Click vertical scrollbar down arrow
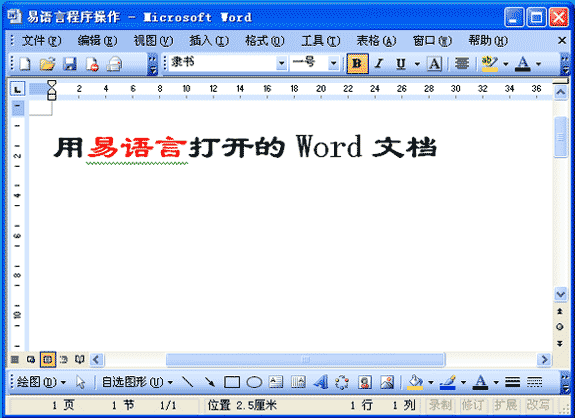Image resolution: width=575 pixels, height=418 pixels. tap(560, 294)
